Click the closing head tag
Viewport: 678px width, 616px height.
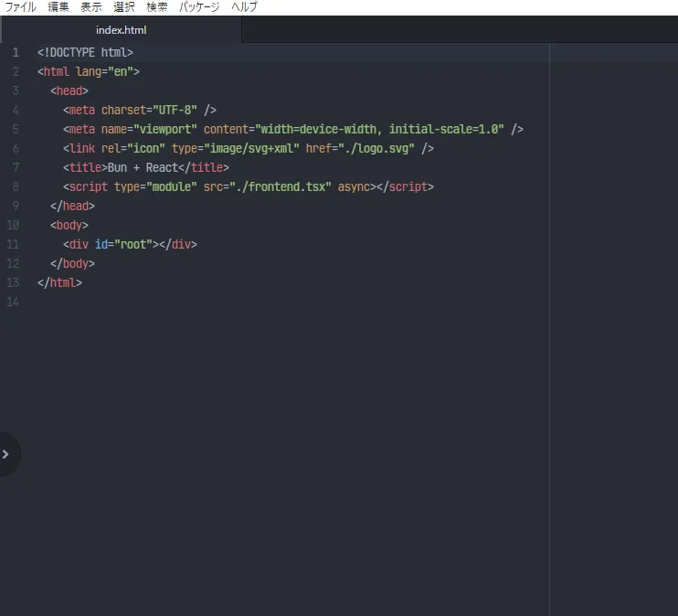72,206
